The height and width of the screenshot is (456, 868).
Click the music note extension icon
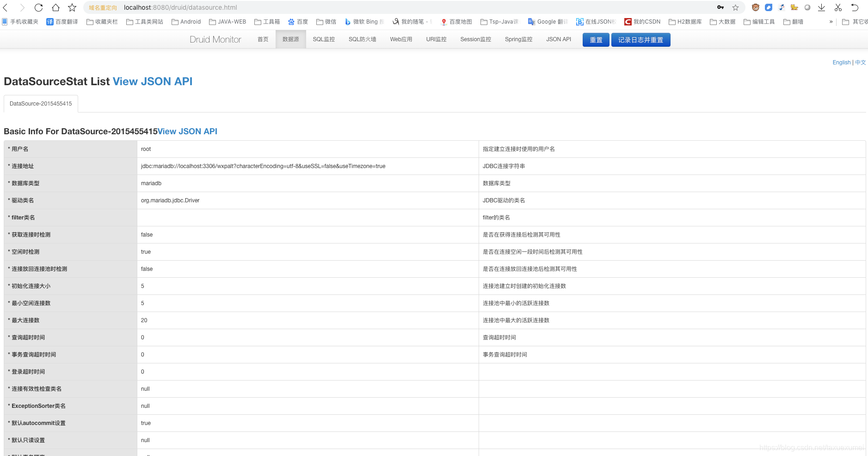pyautogui.click(x=782, y=7)
